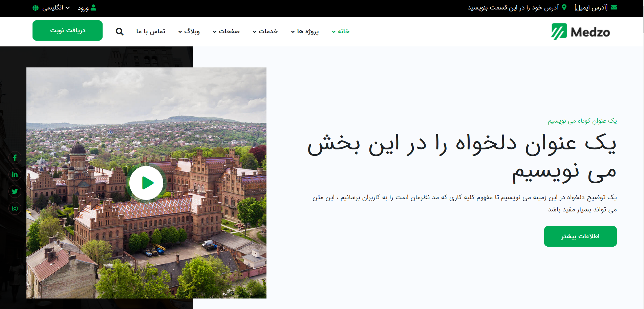Click the globe language icon
This screenshot has height=309, width=644.
36,8
